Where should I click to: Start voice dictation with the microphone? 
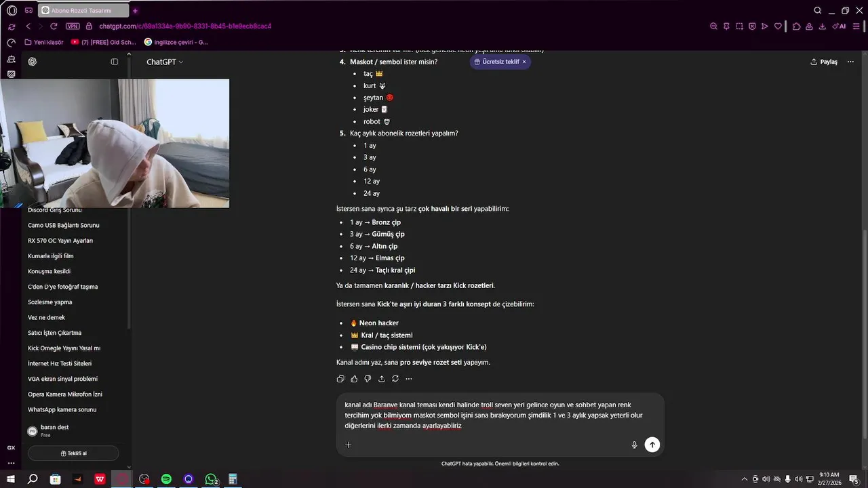pyautogui.click(x=635, y=445)
